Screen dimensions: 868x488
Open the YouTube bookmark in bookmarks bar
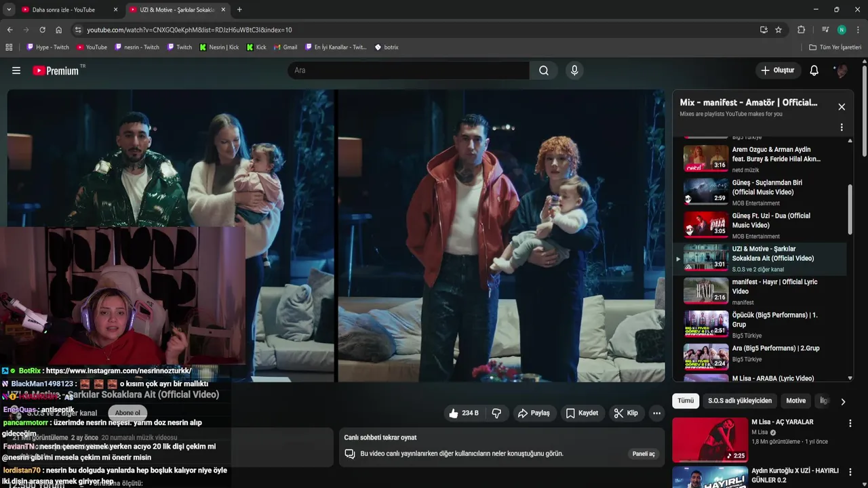(92, 47)
